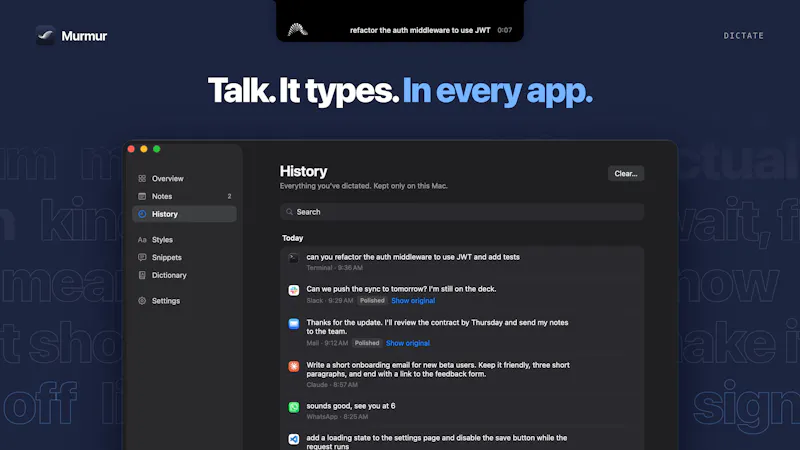Click the VS Code app icon entry

(x=293, y=439)
